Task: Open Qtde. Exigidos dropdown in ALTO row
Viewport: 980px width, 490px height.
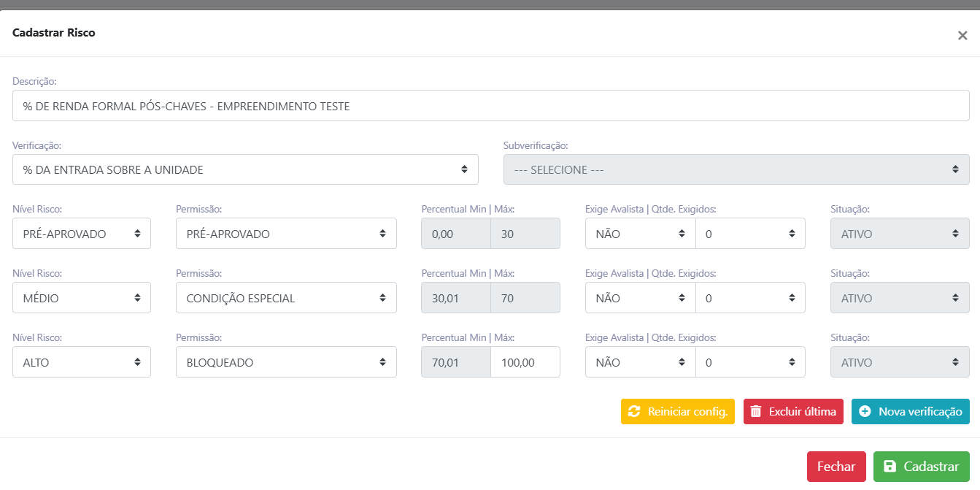Action: [750, 362]
